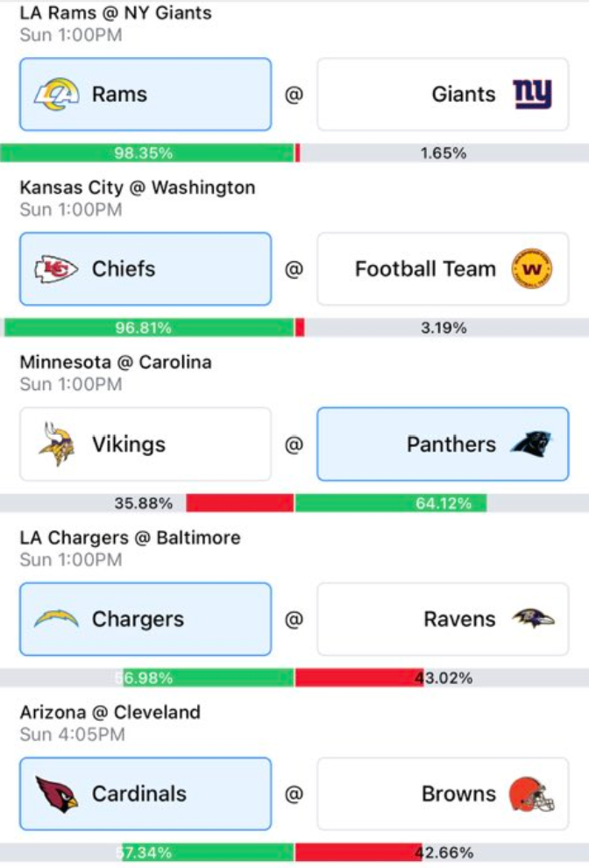Click the Arizona Cardinals bird logo

tap(56, 793)
